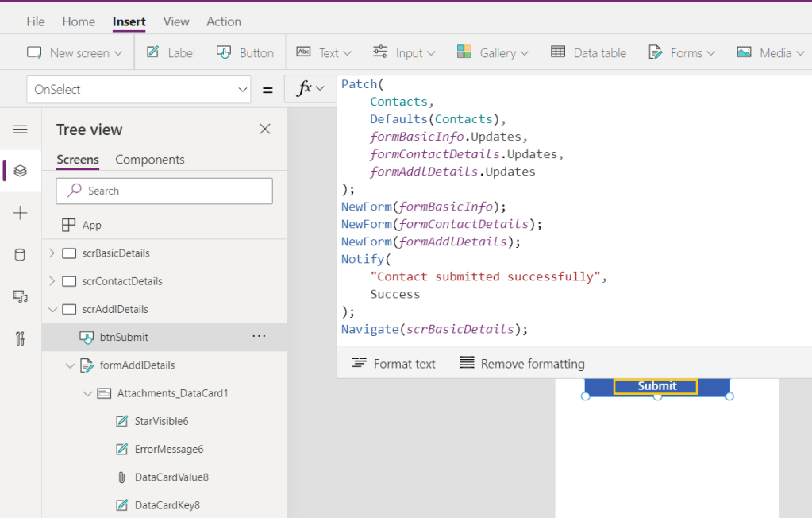812x518 pixels.
Task: Collapse the formAddlDetails tree node
Action: coord(70,365)
